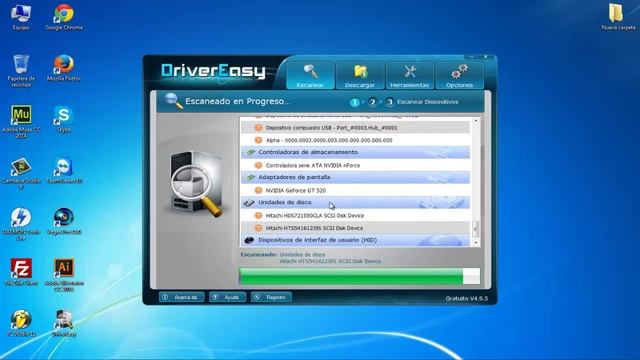Open the Nueva carpeta folder
Viewport: 640px width, 360px height.
click(618, 17)
